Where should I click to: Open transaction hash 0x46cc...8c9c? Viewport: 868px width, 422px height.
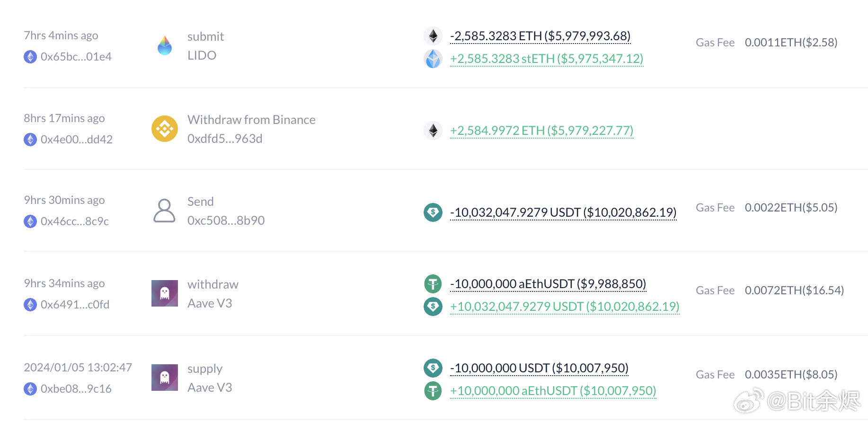(x=75, y=221)
